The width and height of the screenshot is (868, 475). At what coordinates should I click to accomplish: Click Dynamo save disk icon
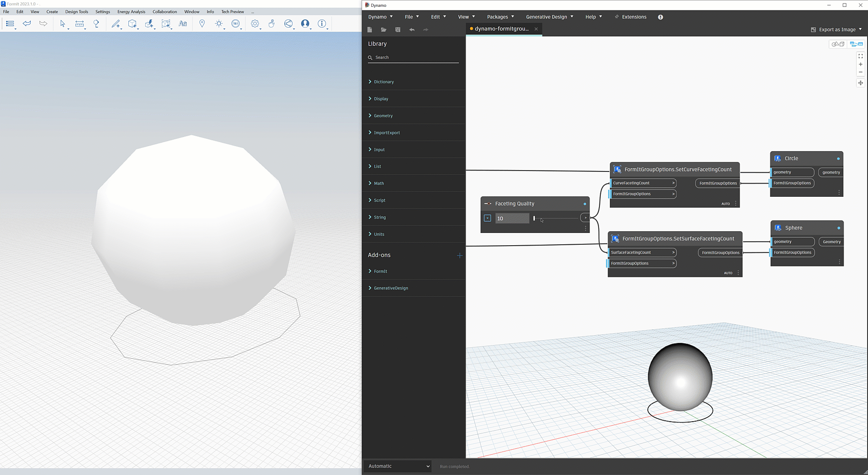point(398,29)
